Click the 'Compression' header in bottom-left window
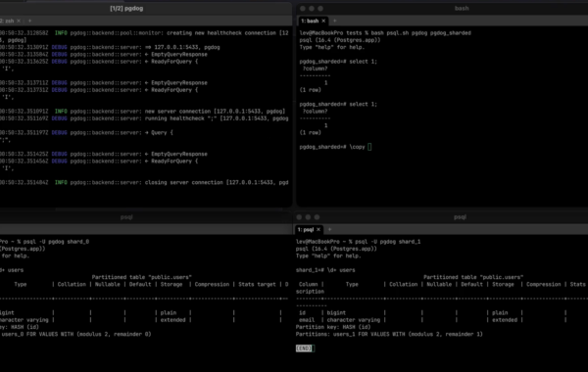 [x=212, y=284]
